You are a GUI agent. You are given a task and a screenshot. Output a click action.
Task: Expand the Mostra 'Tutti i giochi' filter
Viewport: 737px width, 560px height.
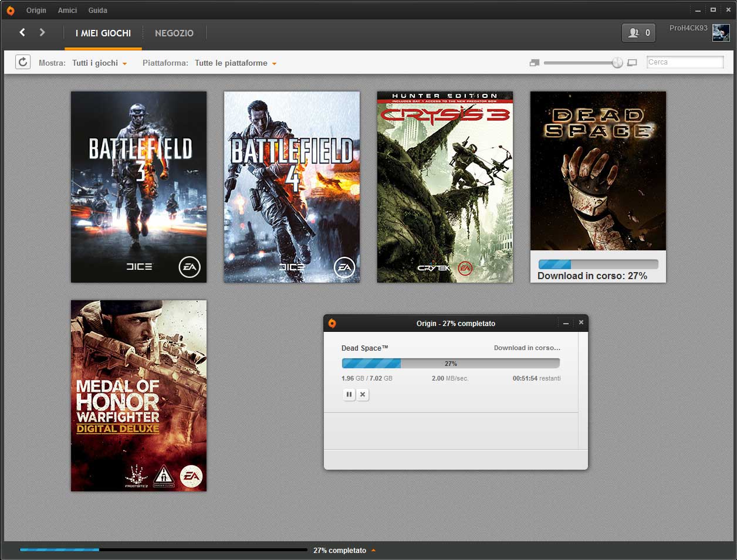click(100, 63)
